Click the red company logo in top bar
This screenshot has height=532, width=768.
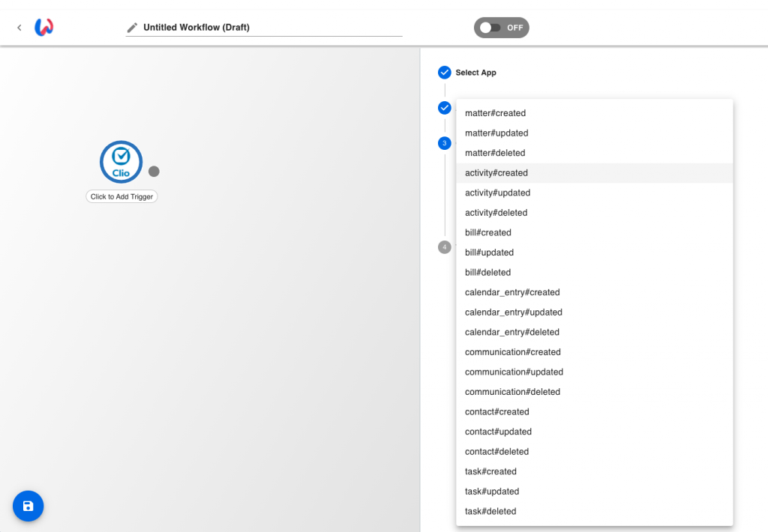click(43, 27)
